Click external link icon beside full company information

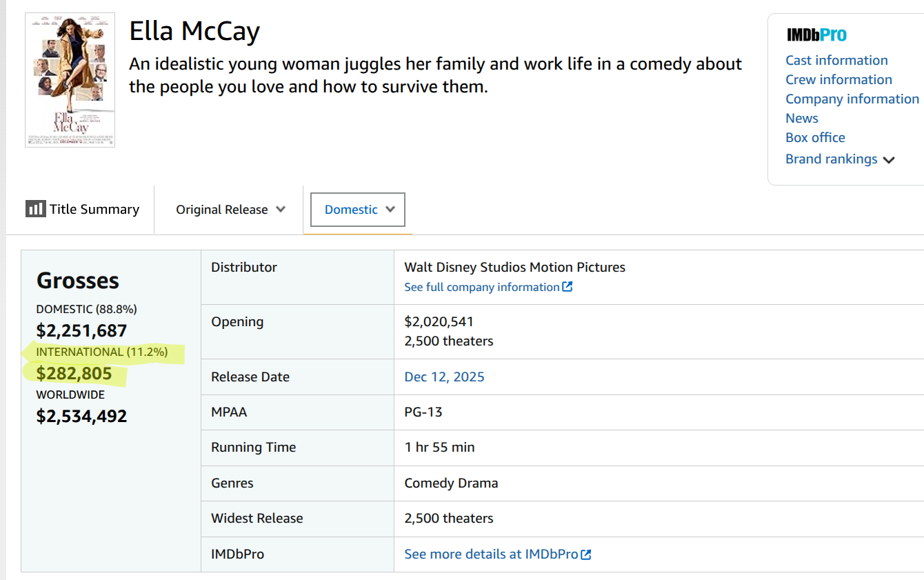coord(568,287)
